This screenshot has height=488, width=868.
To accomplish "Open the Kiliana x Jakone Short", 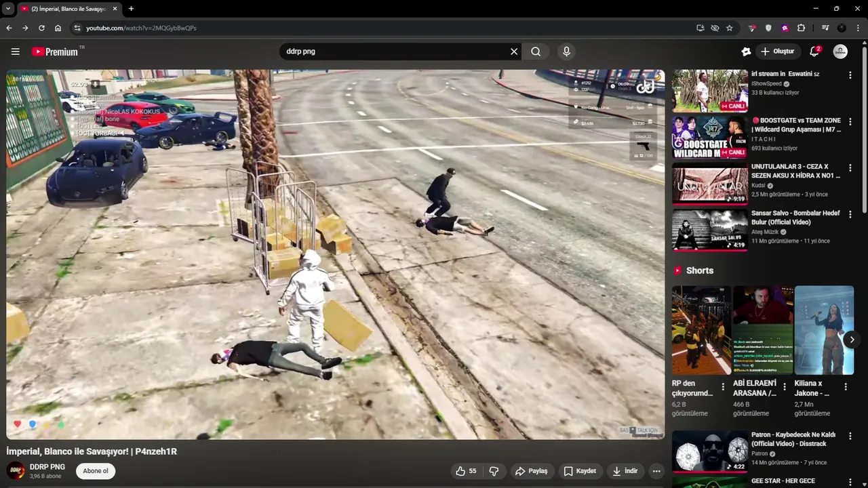I will pyautogui.click(x=824, y=330).
